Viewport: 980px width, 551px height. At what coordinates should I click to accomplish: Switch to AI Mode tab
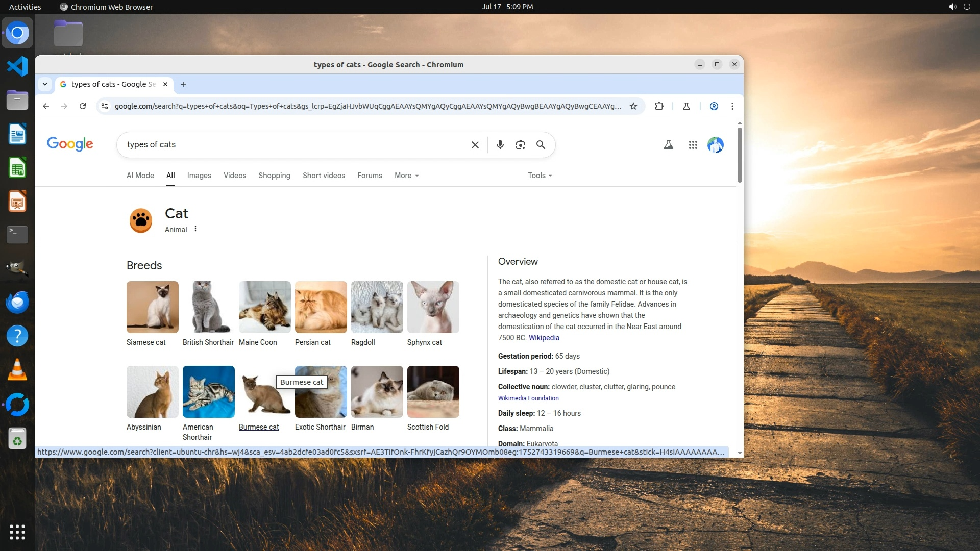click(x=140, y=176)
